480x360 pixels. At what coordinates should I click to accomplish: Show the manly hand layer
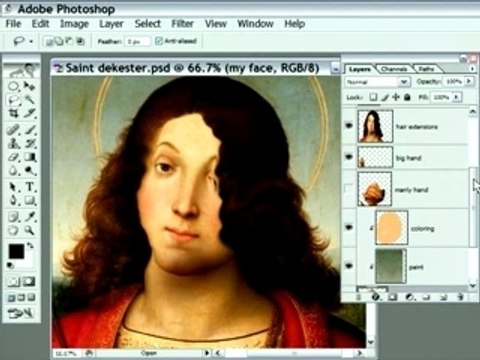pos(349,189)
